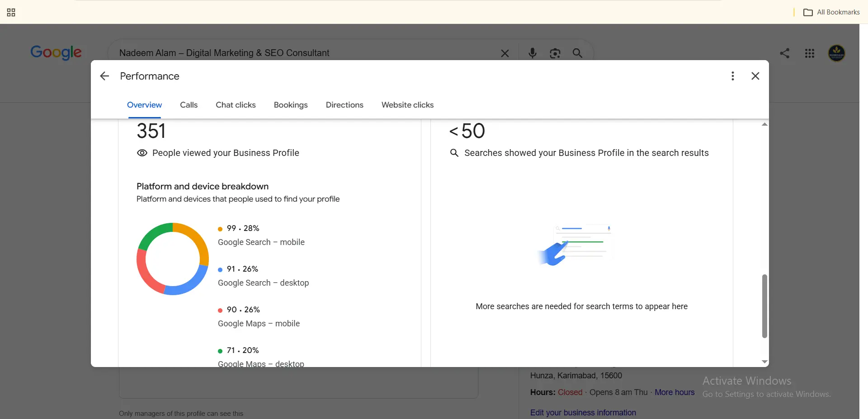The image size is (868, 419).
Task: Click the eye icon beside People viewed
Action: point(142,153)
